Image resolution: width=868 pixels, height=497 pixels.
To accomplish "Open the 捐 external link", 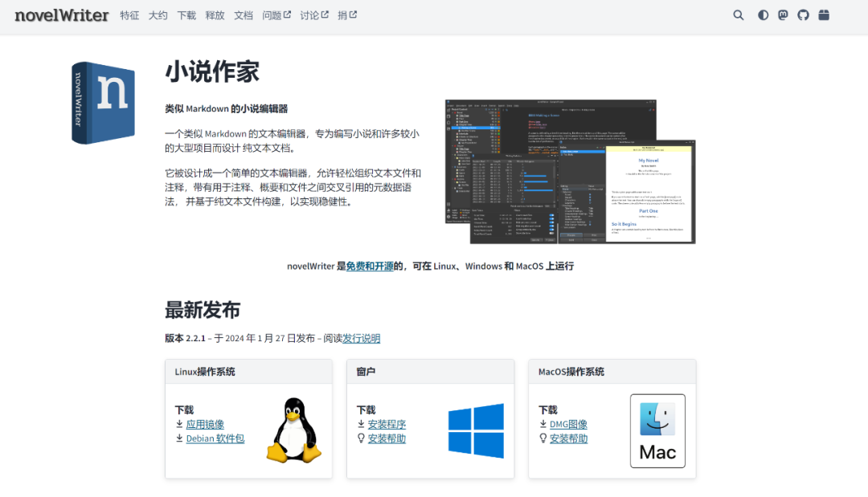I will click(x=347, y=15).
